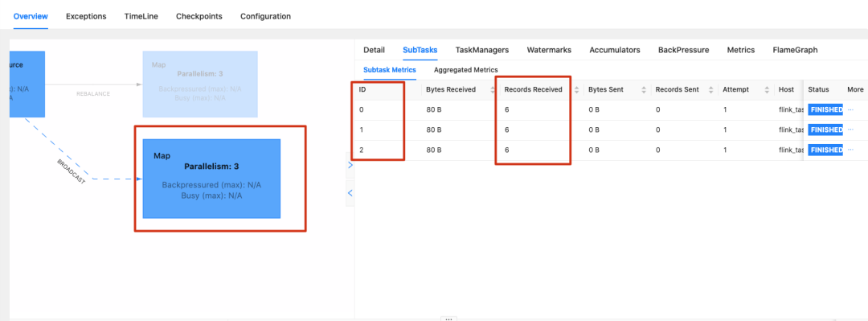Open the Checkpoints tab
Screen dimensions: 868x321
tap(199, 16)
